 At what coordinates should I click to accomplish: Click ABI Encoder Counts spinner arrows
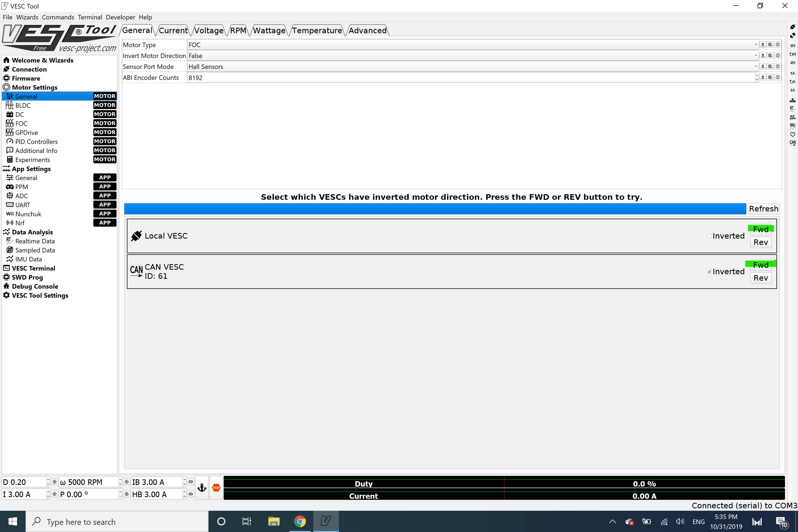(x=757, y=77)
